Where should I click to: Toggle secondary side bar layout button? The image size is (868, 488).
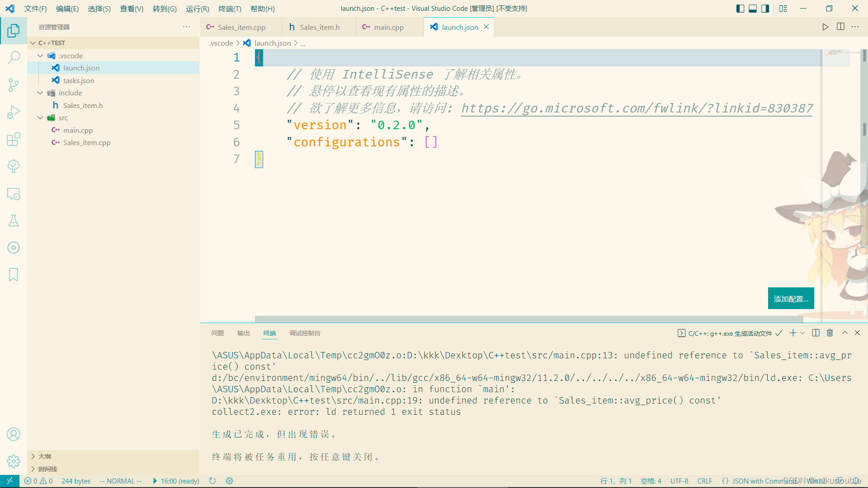(765, 9)
